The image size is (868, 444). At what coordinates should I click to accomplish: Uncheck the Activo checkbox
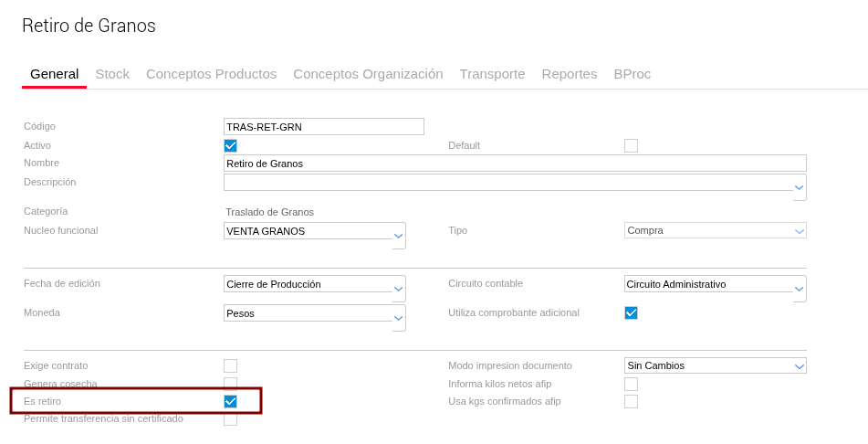click(x=230, y=146)
